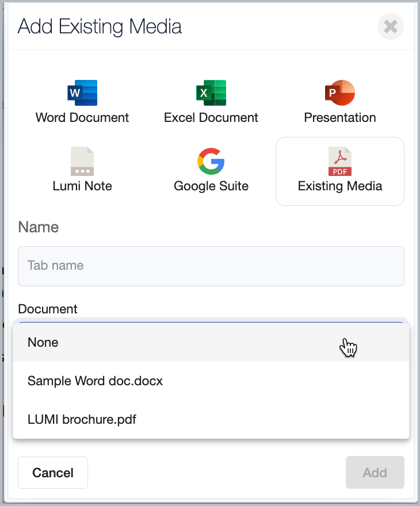Choose the Google Suite logo
This screenshot has height=506, width=420.
[x=211, y=162]
